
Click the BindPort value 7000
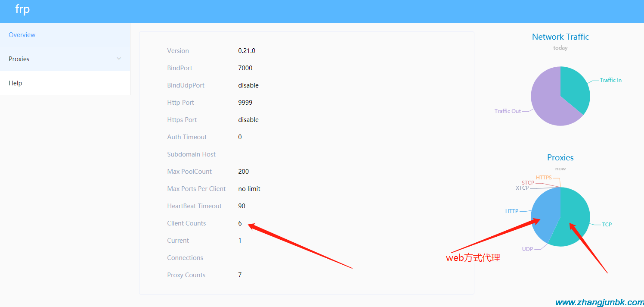coord(245,68)
